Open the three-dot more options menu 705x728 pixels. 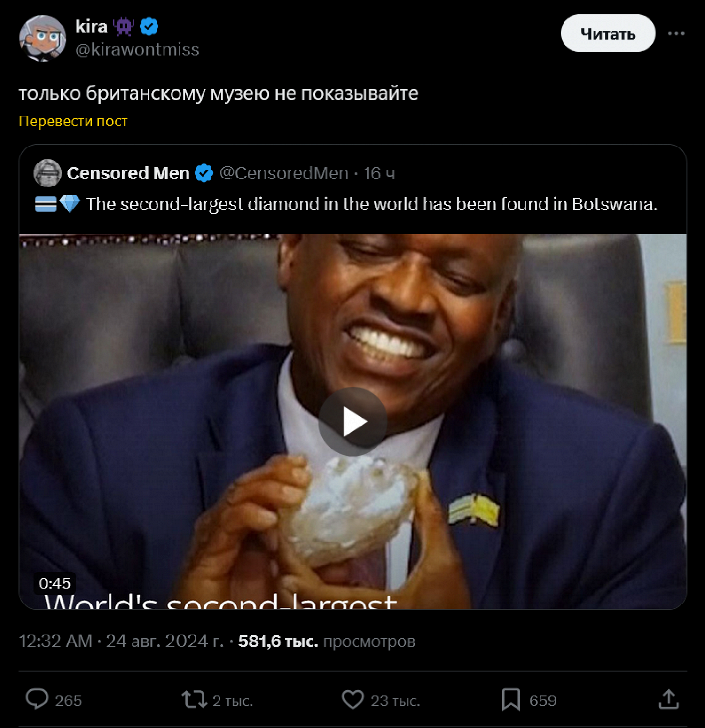676,34
